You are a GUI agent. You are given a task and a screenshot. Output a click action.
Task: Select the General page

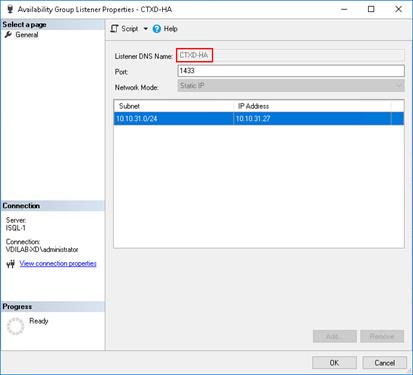tap(27, 35)
